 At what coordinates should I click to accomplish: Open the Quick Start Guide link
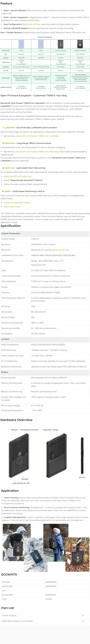(x=12, y=207)
